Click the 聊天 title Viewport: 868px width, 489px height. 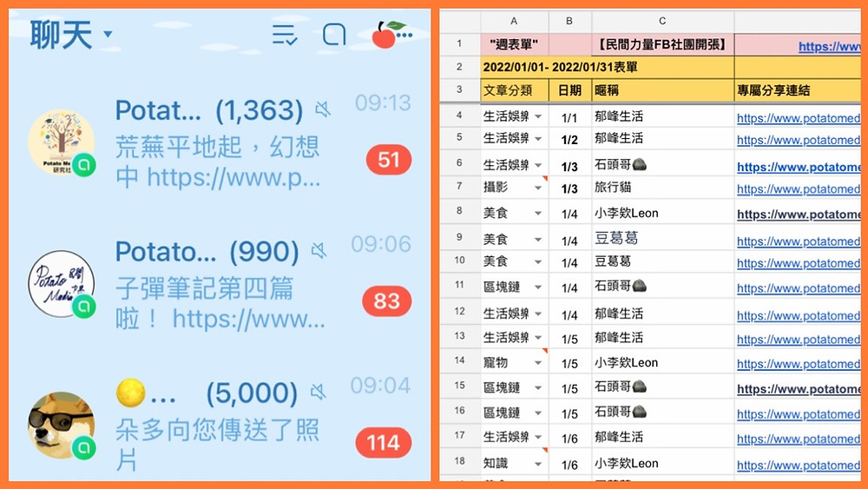click(x=61, y=35)
